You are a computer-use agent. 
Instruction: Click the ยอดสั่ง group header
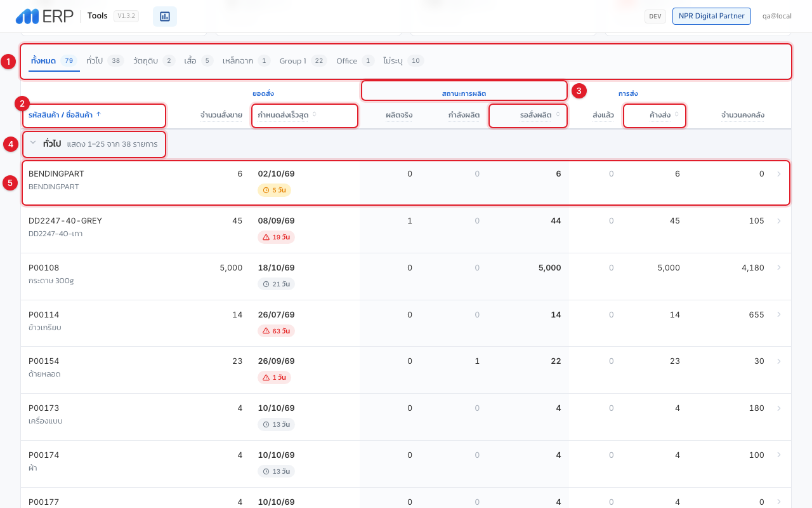(x=263, y=93)
